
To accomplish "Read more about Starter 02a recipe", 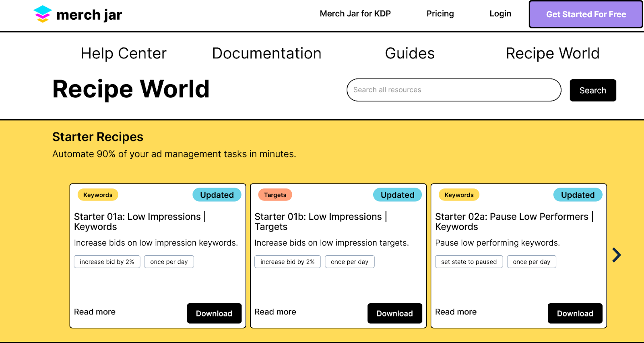I will coord(456,312).
